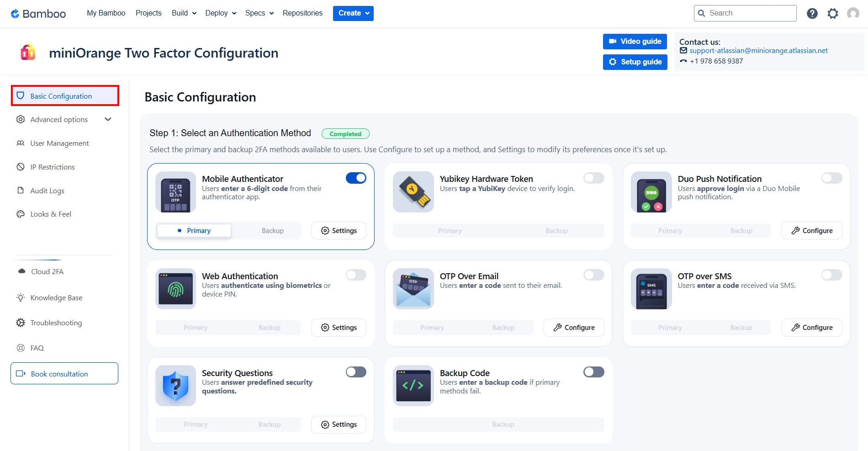Open the Create dropdown button
The image size is (868, 451).
[x=353, y=13]
